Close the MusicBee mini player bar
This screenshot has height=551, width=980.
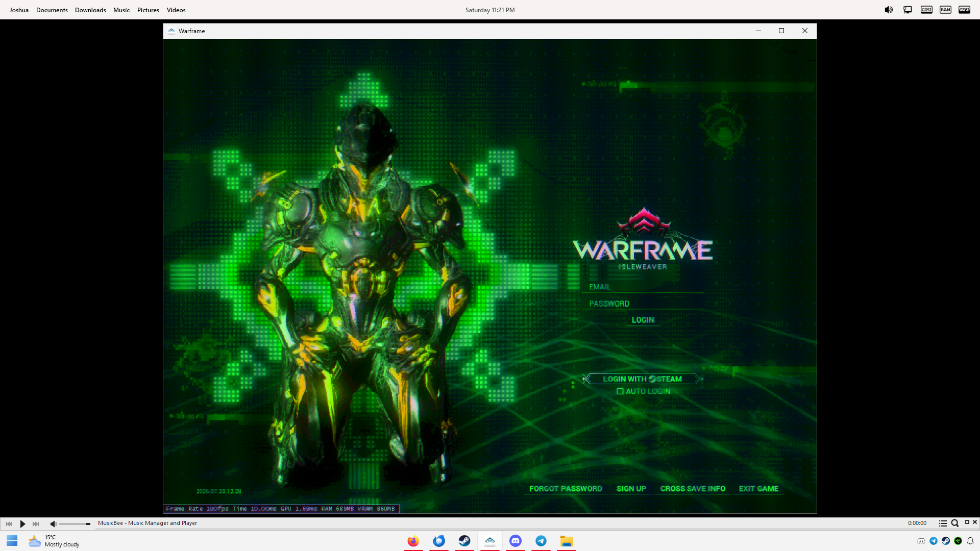975,522
